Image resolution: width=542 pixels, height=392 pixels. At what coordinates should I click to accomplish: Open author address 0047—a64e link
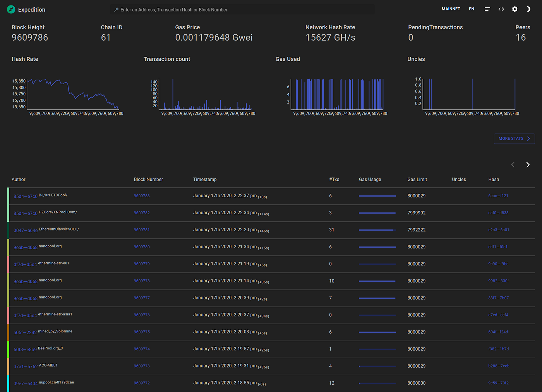point(26,230)
